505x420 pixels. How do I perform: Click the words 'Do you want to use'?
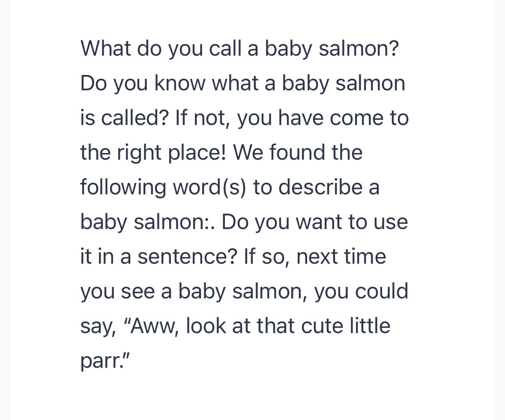point(315,222)
